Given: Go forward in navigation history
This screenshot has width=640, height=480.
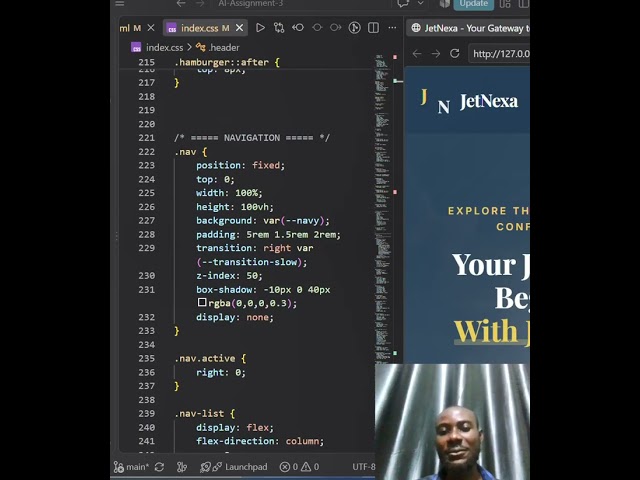Looking at the screenshot, I should click(x=200, y=4).
